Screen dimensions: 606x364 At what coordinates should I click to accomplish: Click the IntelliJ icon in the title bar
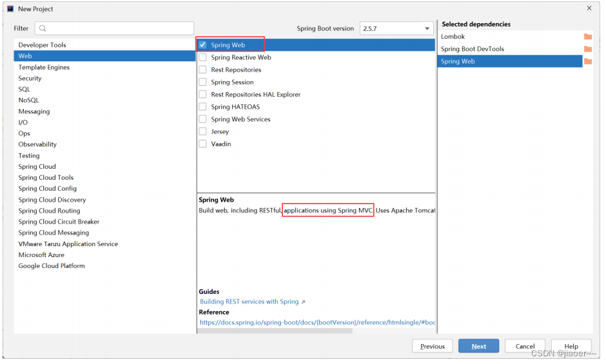pyautogui.click(x=10, y=8)
